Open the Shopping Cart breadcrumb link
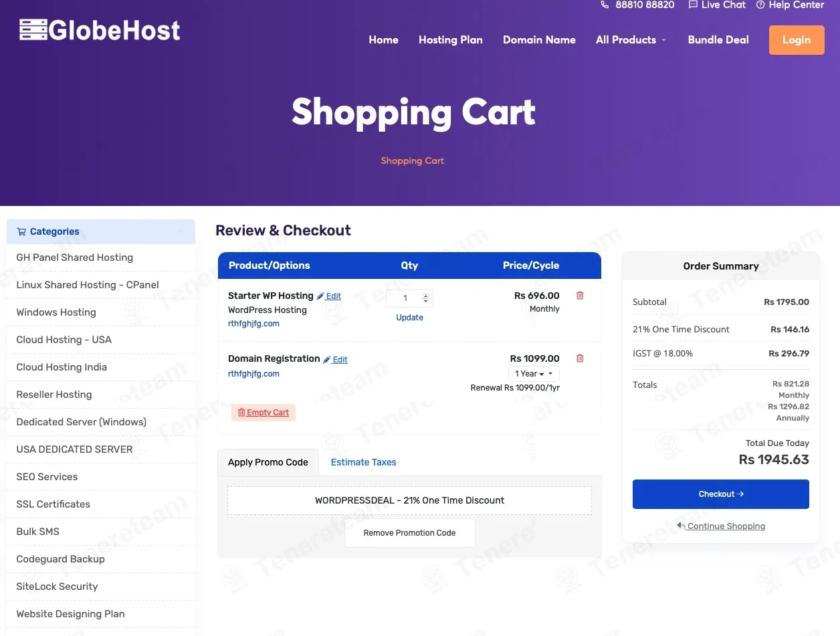This screenshot has height=636, width=840. (413, 161)
